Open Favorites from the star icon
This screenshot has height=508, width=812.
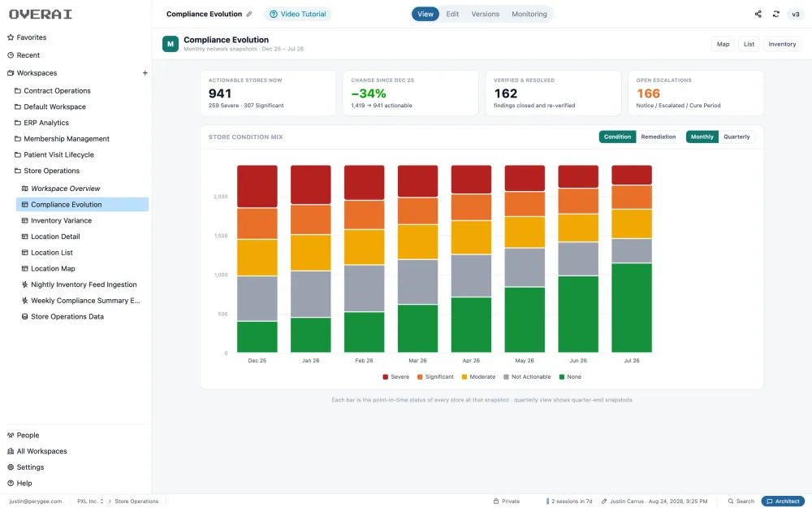pyautogui.click(x=11, y=37)
